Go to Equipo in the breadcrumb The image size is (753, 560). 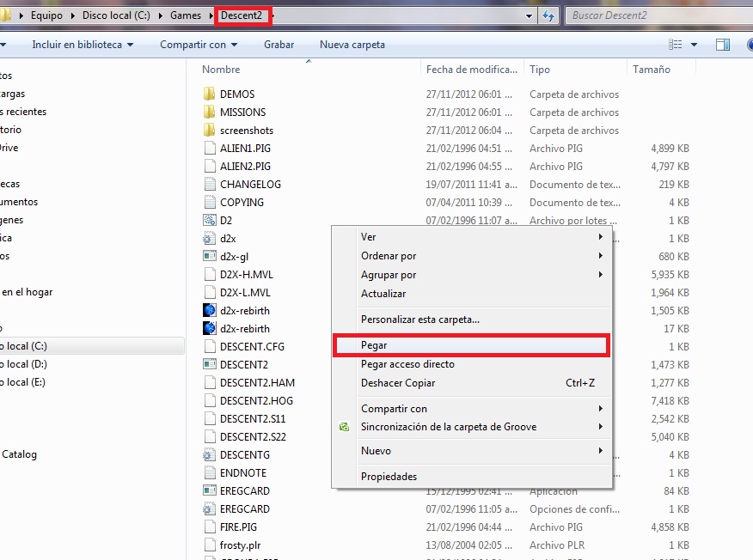tap(46, 15)
